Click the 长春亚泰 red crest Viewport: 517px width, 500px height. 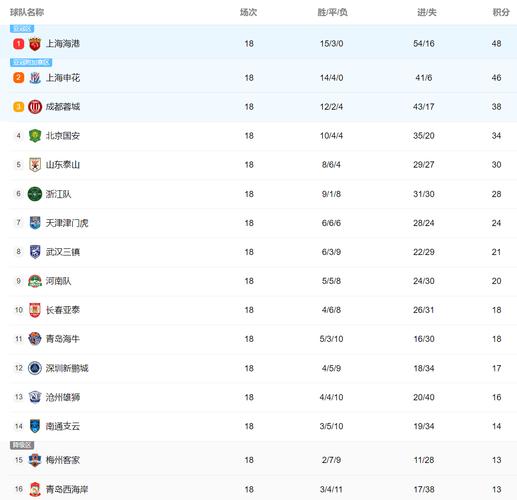point(35,310)
